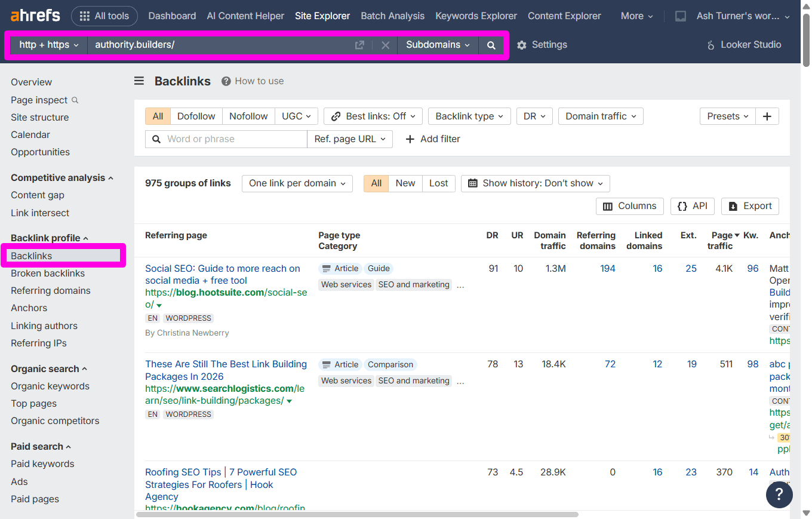Image resolution: width=812 pixels, height=519 pixels.
Task: Expand the hootsuite URL dropdown arrow
Action: point(159,306)
